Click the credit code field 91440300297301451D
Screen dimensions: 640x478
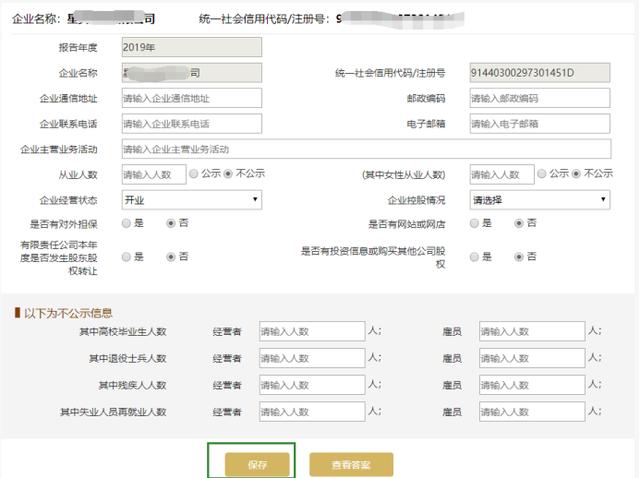coord(540,73)
